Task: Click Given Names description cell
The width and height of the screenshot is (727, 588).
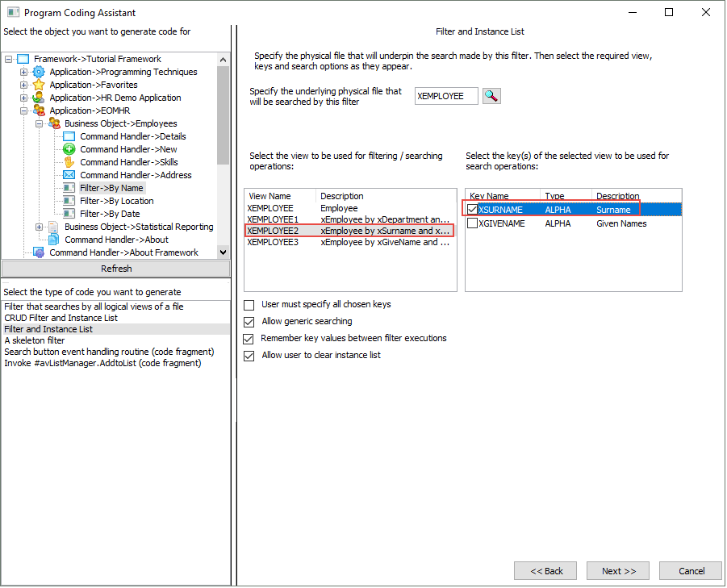Action: click(x=621, y=223)
